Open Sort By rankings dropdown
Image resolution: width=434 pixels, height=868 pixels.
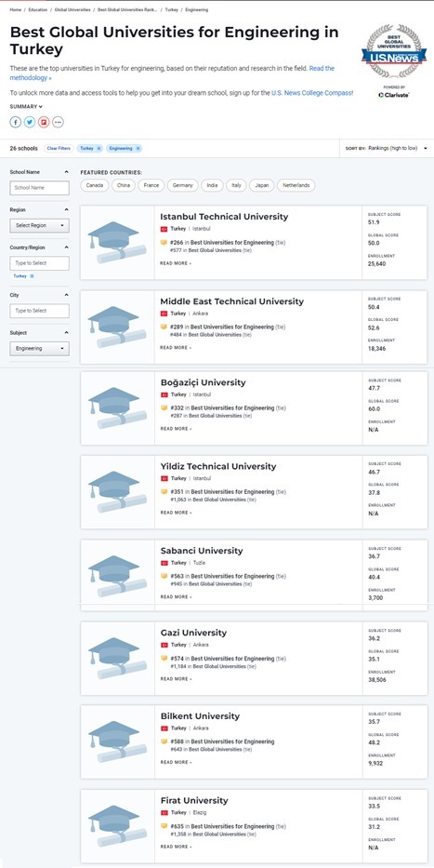[x=387, y=148]
